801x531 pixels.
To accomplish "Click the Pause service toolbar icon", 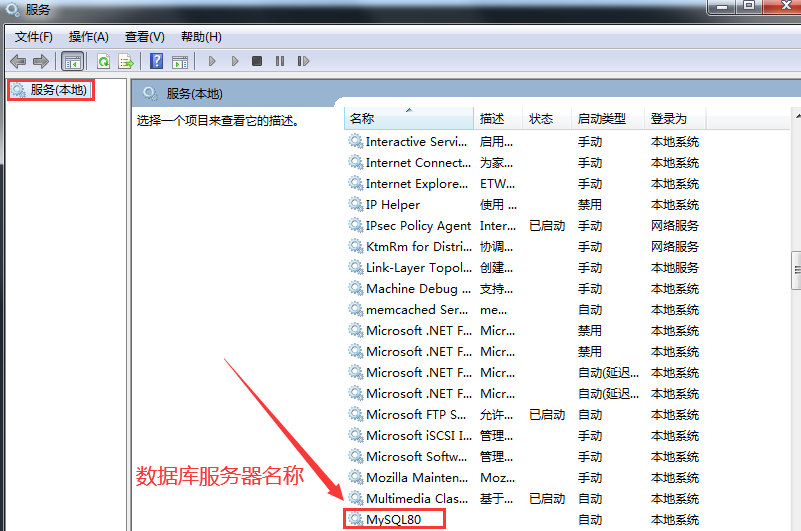I will 280,61.
